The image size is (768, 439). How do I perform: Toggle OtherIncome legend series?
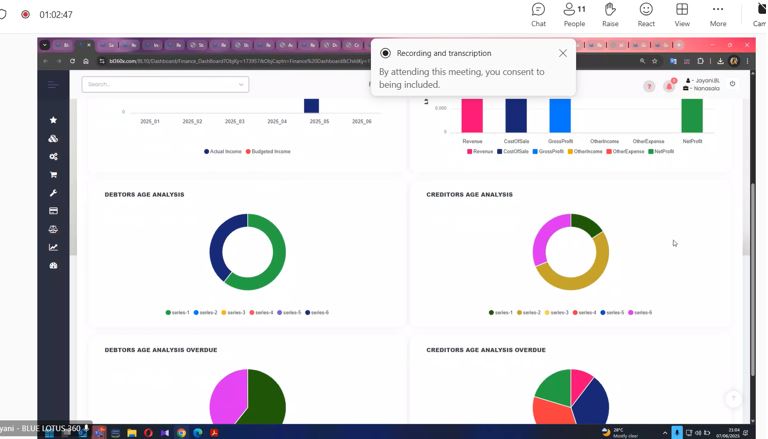585,151
